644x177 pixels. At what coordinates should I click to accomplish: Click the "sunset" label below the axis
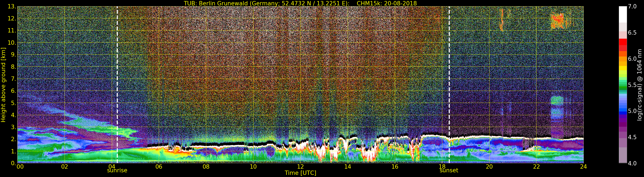449,171
